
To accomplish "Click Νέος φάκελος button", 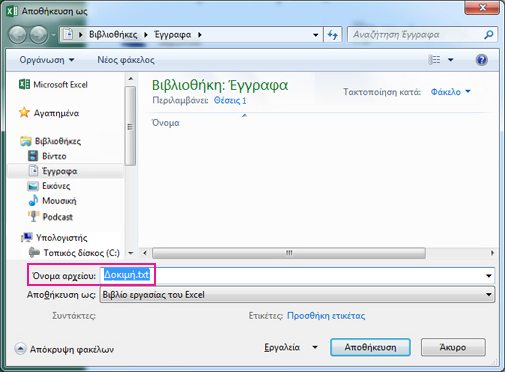I will tap(126, 60).
